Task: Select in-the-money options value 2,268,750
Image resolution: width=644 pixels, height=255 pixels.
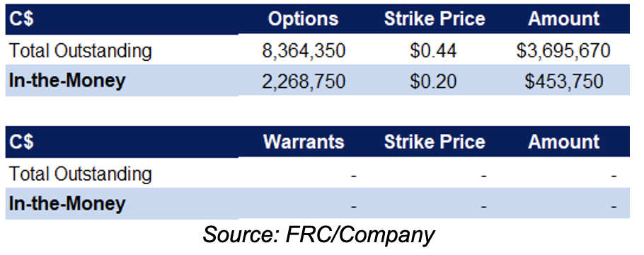Action: tap(304, 81)
